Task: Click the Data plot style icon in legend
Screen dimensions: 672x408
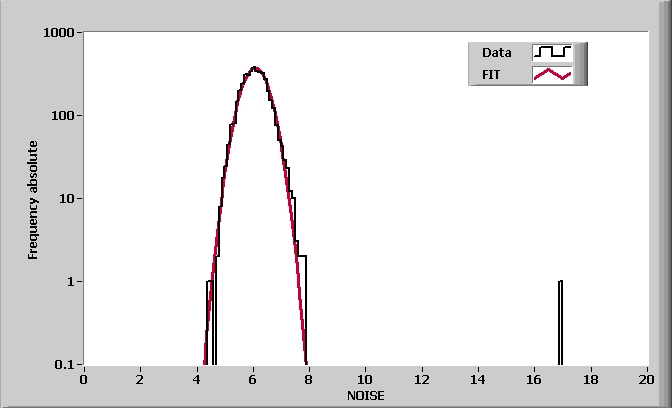Action: coord(552,52)
